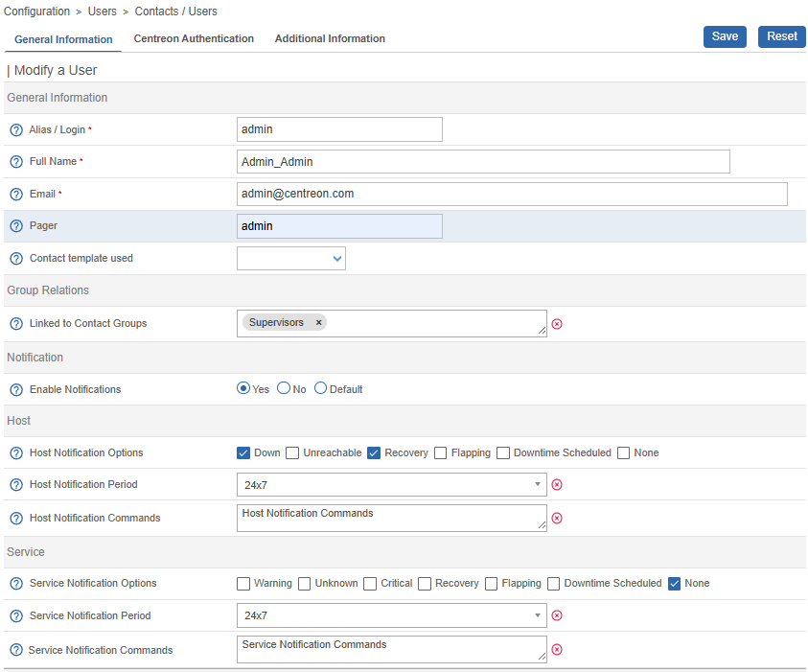This screenshot has height=672, width=808.
Task: Select No for Enable Notifications
Action: click(284, 389)
